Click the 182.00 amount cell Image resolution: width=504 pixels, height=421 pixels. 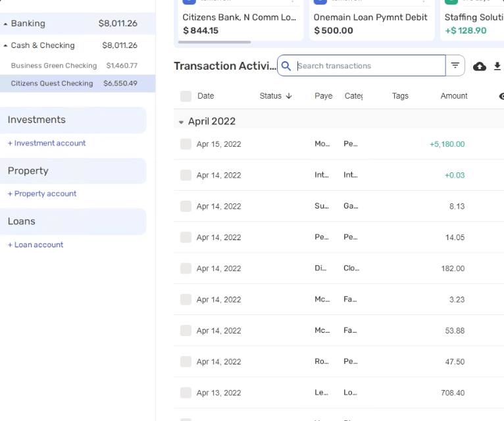coord(453,268)
